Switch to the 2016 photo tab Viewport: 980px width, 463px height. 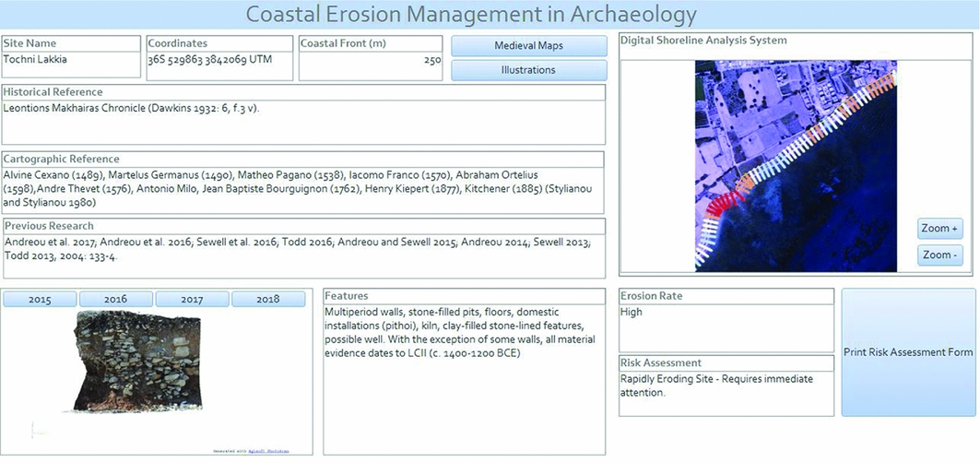(116, 300)
